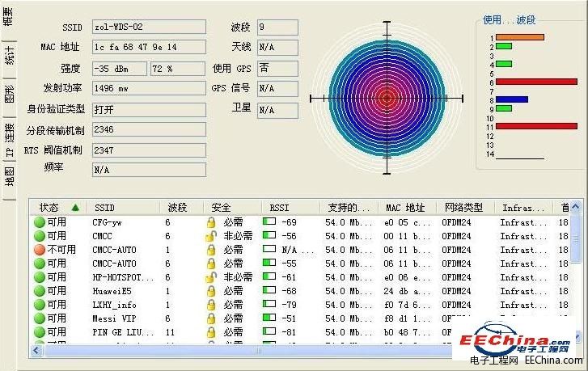Click the green channel 9 usage bar
The image size is (588, 371).
tap(504, 108)
